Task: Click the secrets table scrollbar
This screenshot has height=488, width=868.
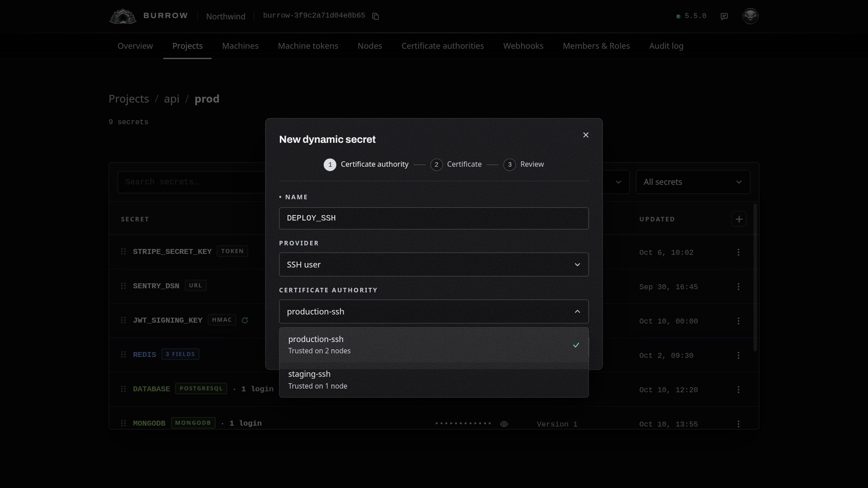Action: [755, 277]
